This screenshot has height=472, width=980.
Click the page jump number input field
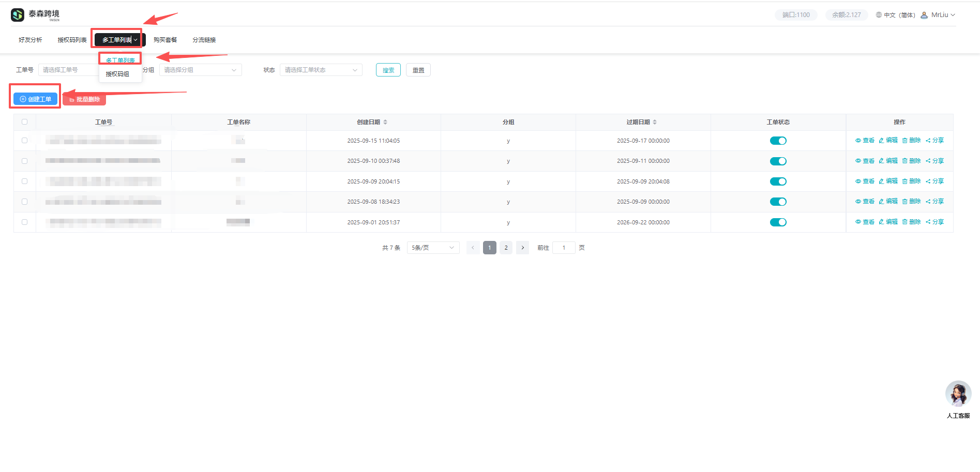coord(564,248)
